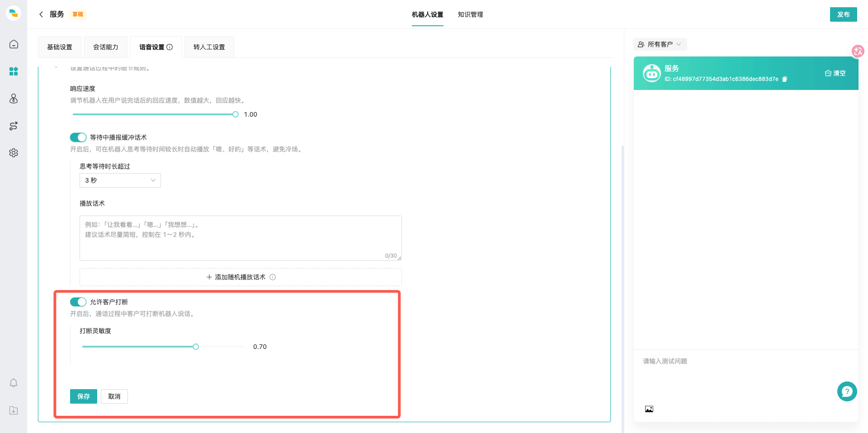Screen dimensions: 868x433
Task: Toggle 等待中播报缓冲话术 switch
Action: pyautogui.click(x=78, y=137)
